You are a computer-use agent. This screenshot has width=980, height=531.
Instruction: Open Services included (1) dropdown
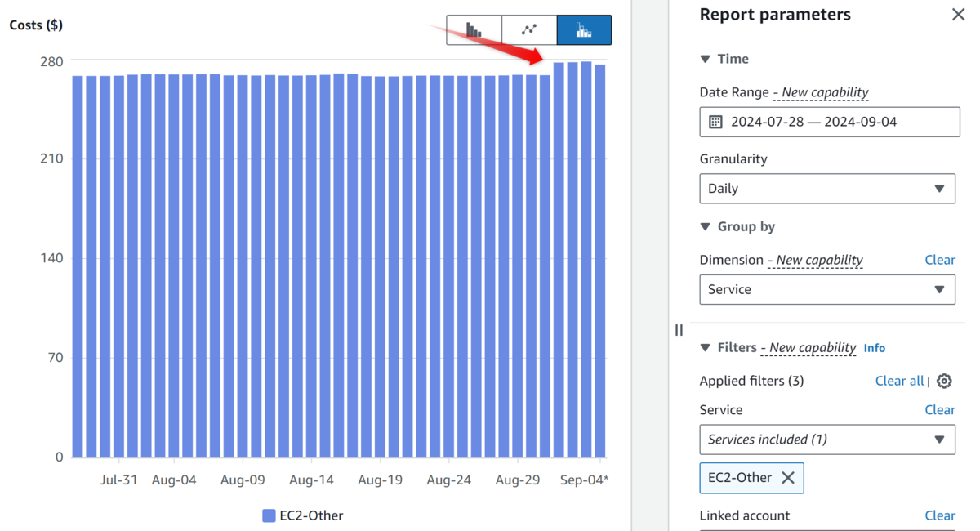[x=827, y=439]
